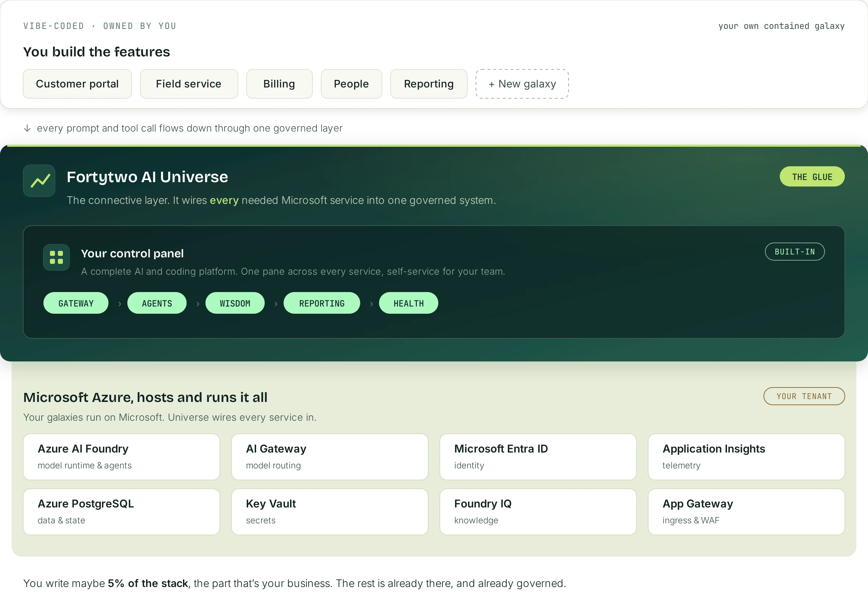Select the Field service chip

(x=189, y=84)
